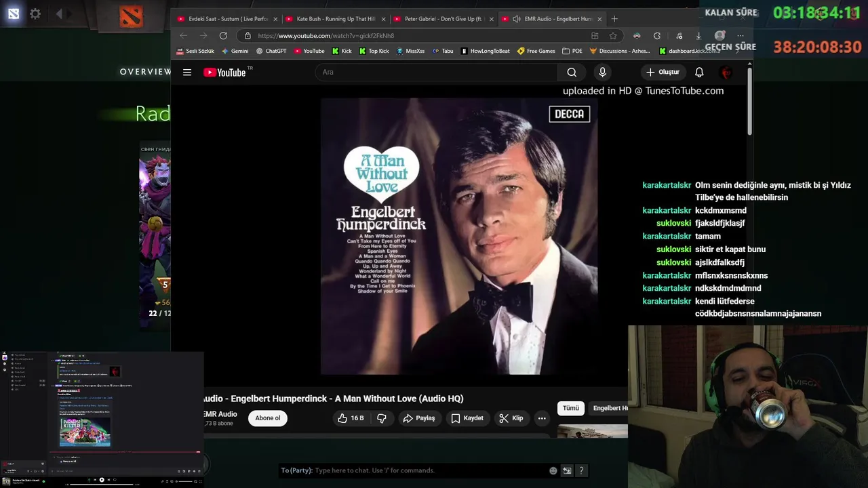Switch to Peter Gabriel - Don't Give Up tab
Image resolution: width=868 pixels, height=488 pixels.
tap(443, 19)
